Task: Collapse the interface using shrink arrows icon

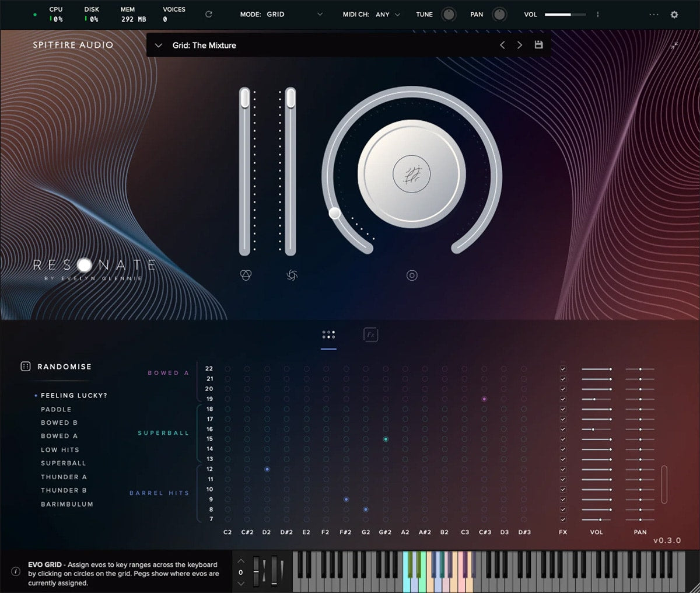Action: click(x=674, y=46)
